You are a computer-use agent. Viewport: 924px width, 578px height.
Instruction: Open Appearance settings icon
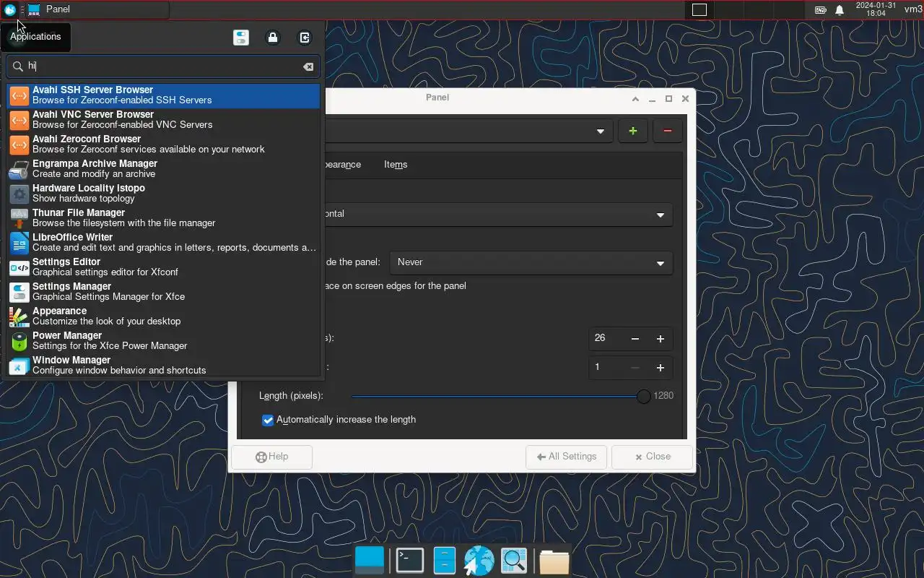pyautogui.click(x=19, y=316)
